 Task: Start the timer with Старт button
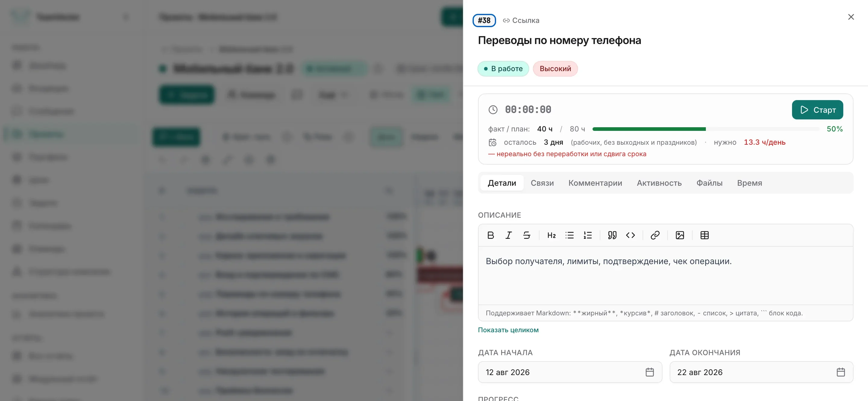tap(817, 110)
